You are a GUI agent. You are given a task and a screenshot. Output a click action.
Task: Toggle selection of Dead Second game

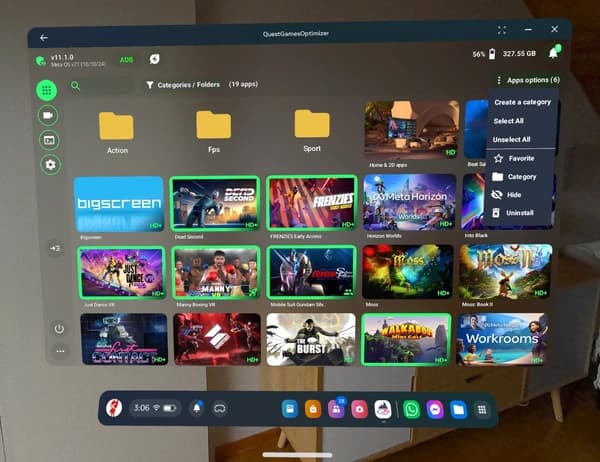(214, 203)
